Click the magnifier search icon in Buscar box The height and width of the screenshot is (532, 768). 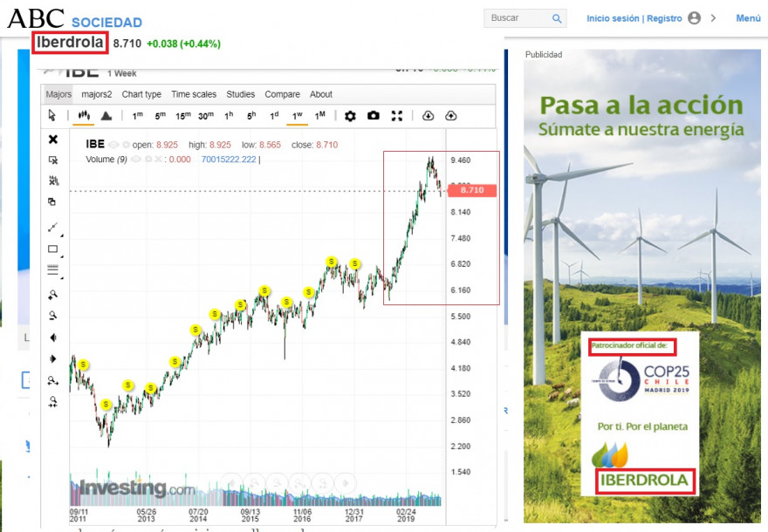[x=557, y=18]
